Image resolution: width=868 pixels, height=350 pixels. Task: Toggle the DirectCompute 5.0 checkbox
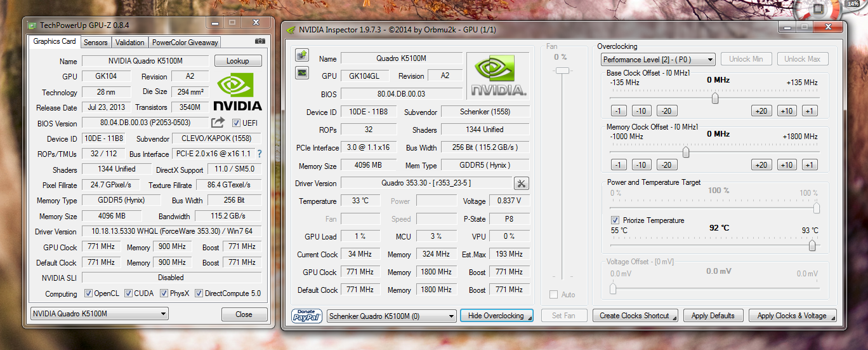coord(199,293)
